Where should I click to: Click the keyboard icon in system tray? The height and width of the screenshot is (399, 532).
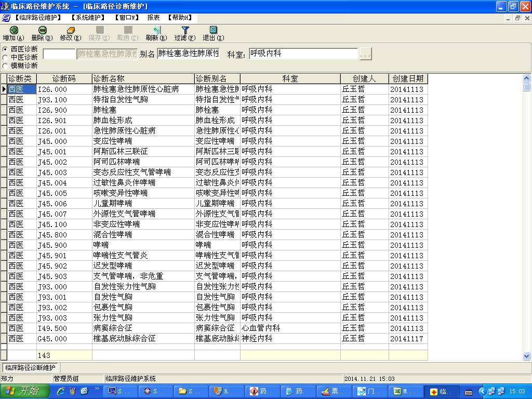click(x=469, y=392)
